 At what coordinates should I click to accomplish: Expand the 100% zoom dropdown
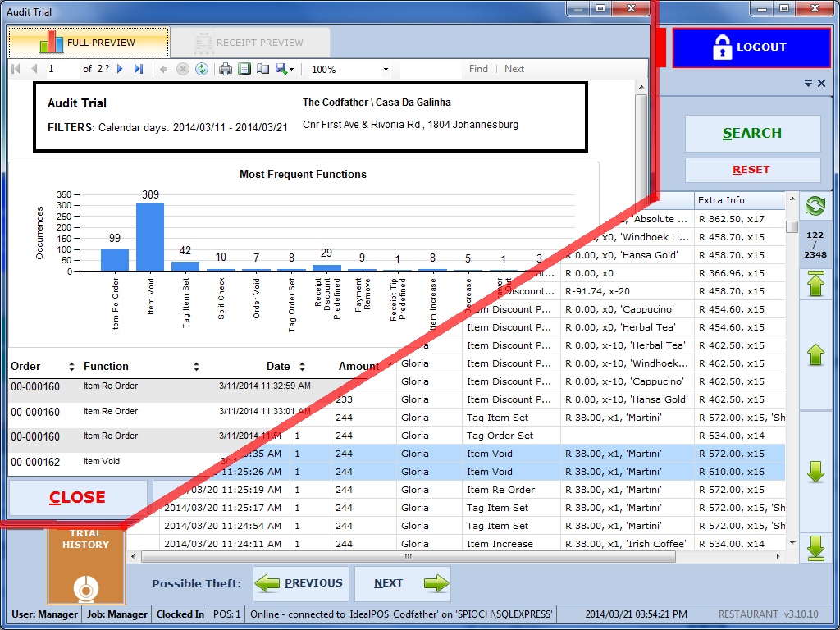coord(386,70)
